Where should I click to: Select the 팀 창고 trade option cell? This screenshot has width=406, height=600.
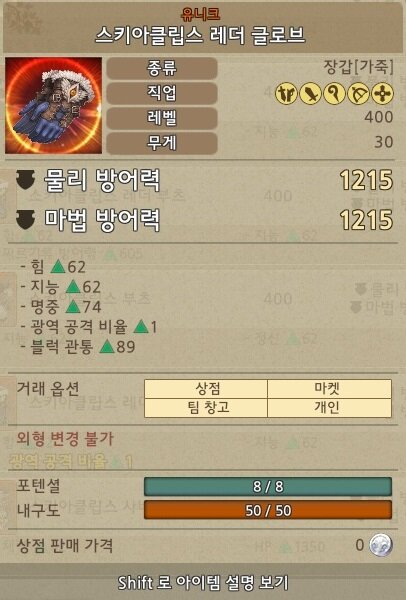[x=206, y=408]
